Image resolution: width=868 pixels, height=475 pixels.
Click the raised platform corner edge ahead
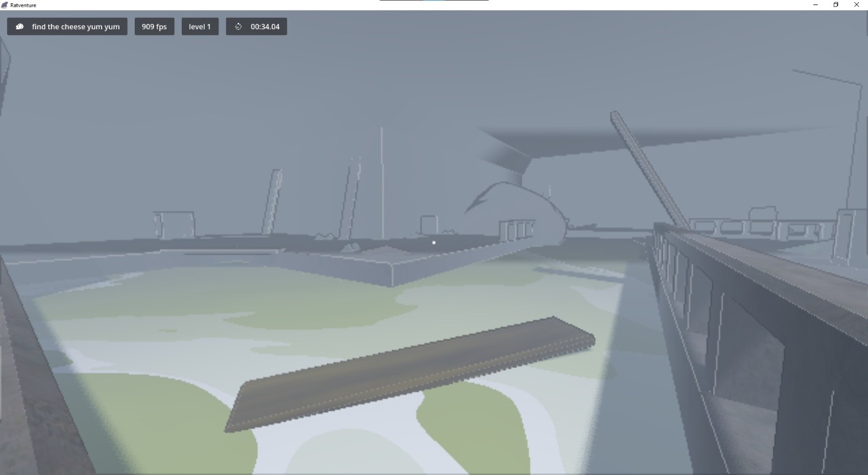[x=393, y=270]
